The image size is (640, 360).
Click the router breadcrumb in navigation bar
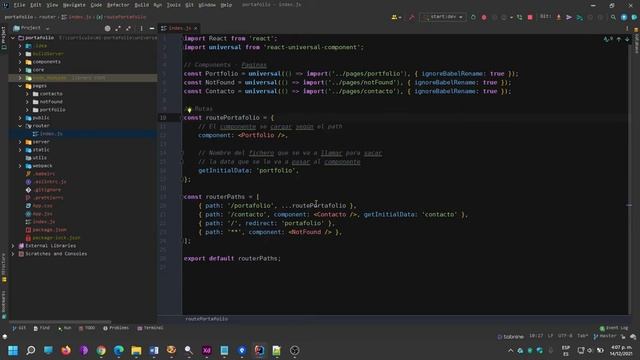47,17
